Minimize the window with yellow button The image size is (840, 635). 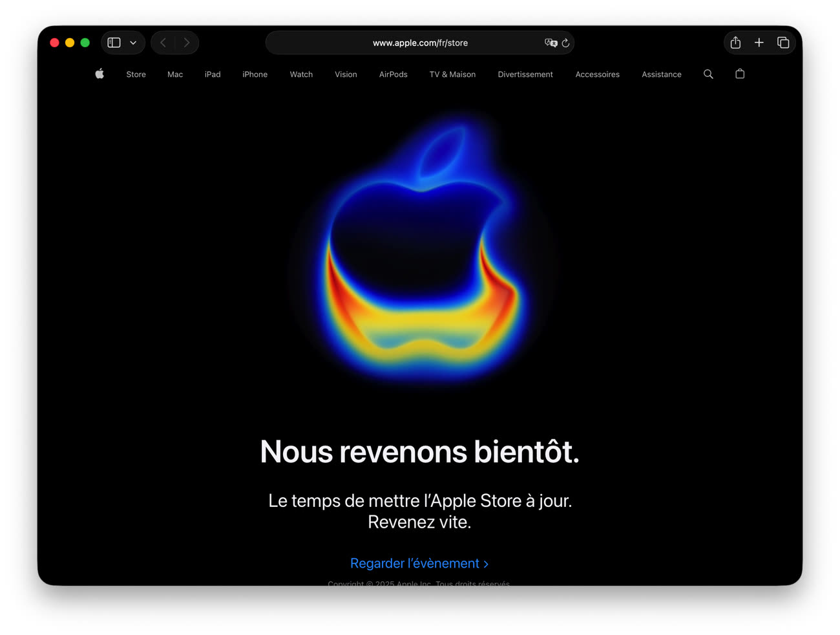click(70, 43)
